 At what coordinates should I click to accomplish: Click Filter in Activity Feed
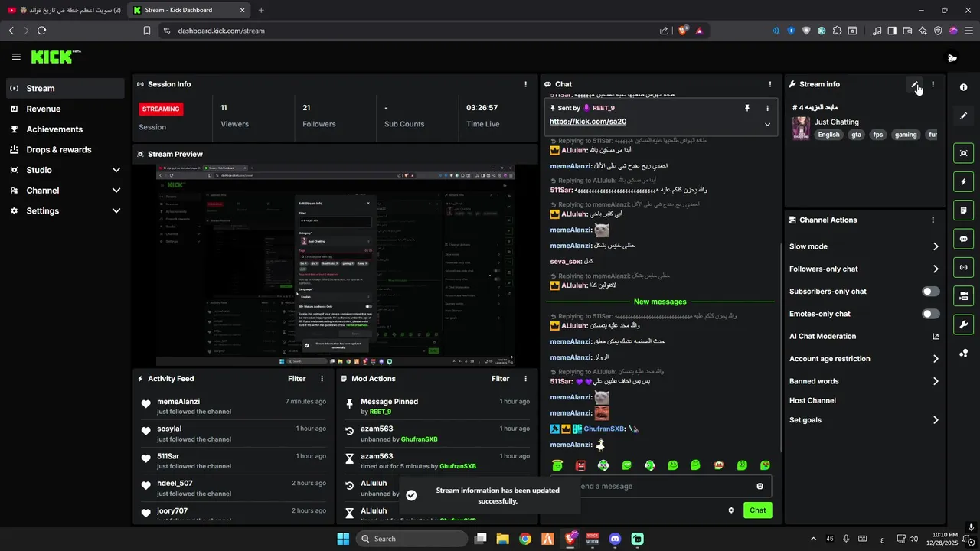point(296,379)
